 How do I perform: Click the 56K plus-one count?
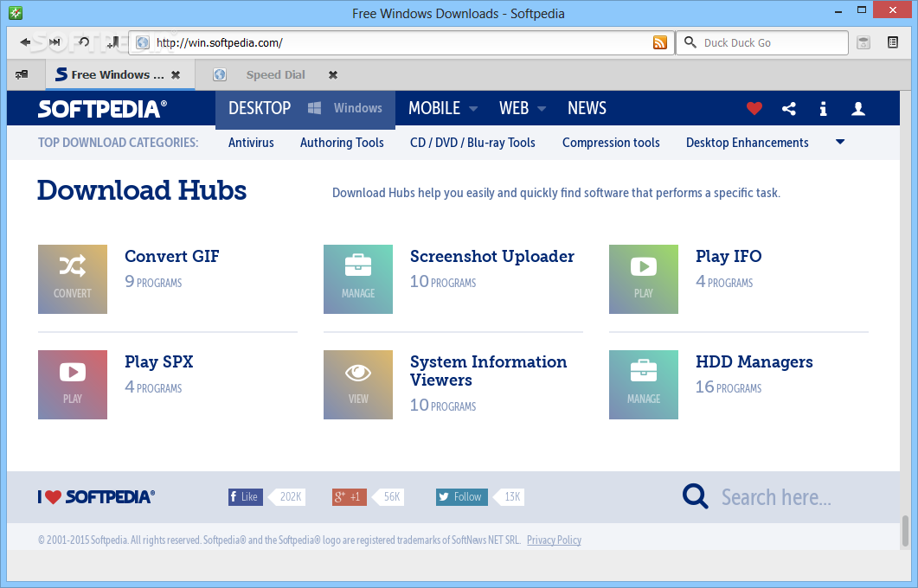pyautogui.click(x=390, y=496)
